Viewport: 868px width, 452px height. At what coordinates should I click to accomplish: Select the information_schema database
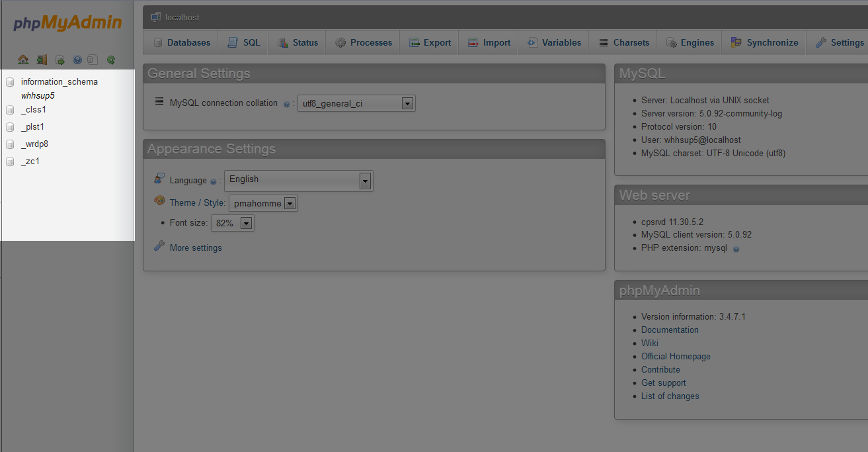[59, 81]
